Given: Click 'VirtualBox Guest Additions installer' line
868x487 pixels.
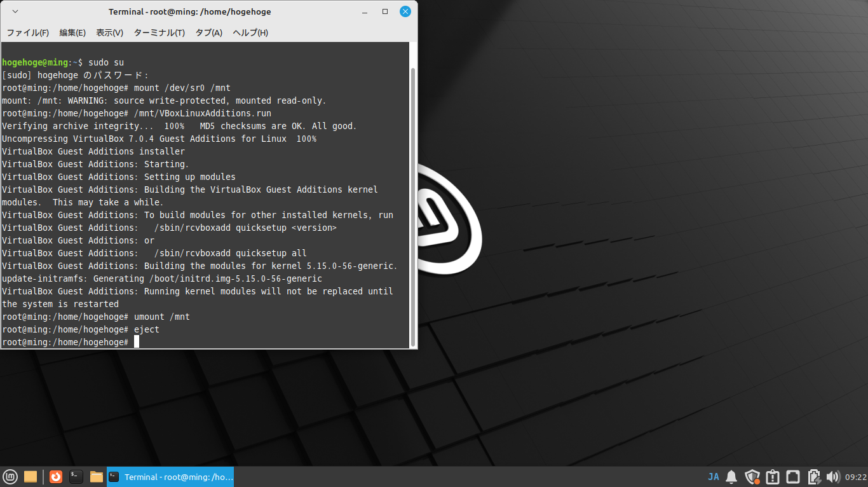Looking at the screenshot, I should coord(93,151).
